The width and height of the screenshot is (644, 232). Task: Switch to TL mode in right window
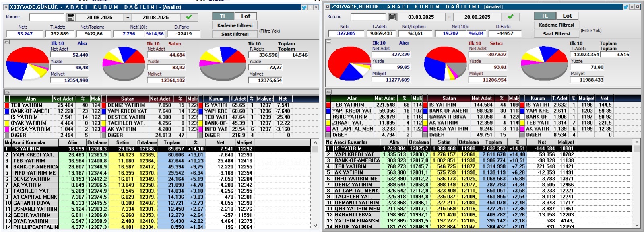pos(545,16)
